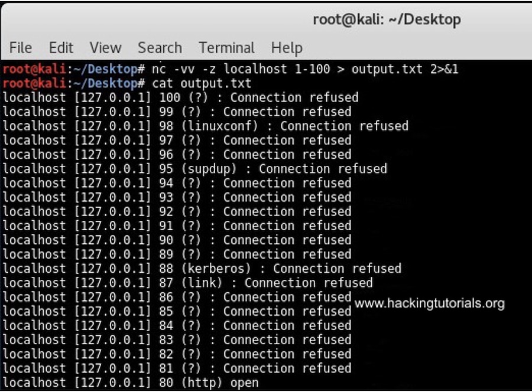Viewport: 532px width, 392px height.
Task: Click inside the terminal output area
Action: [236, 224]
